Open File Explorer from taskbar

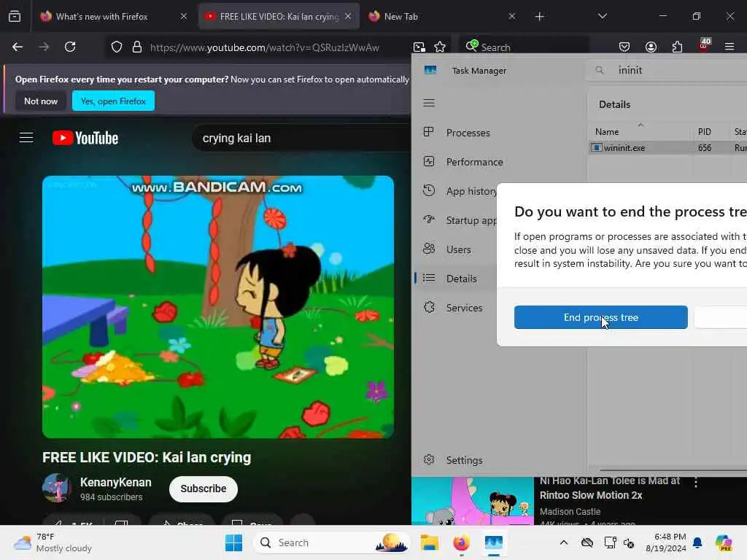[429, 542]
